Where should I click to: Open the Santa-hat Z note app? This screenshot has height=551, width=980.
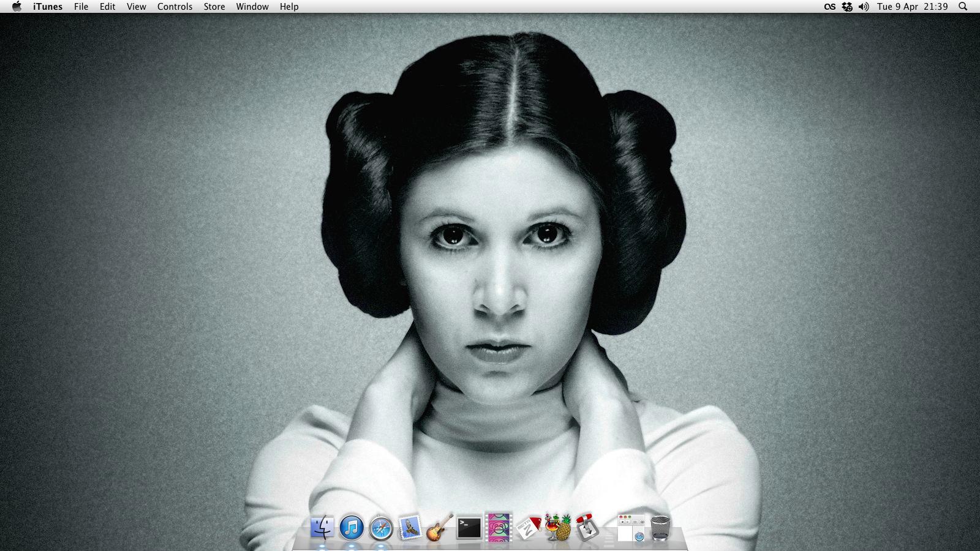coord(528,527)
